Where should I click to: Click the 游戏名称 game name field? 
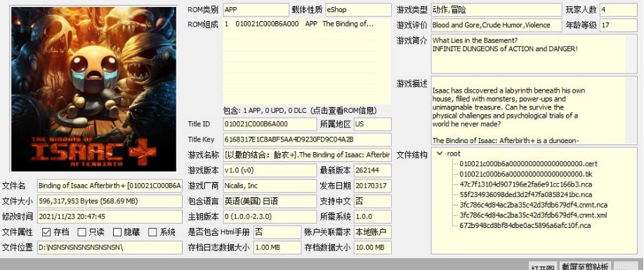[307, 155]
